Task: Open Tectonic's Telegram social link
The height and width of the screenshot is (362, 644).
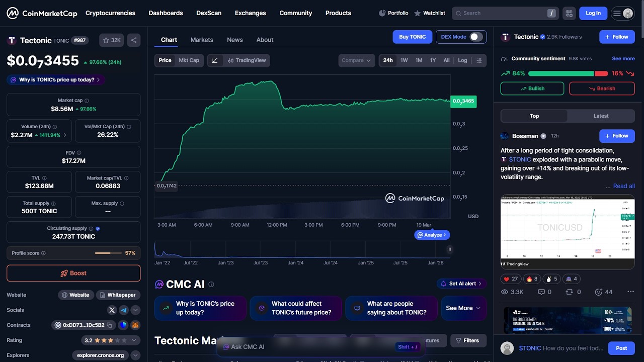Action: coord(123,310)
